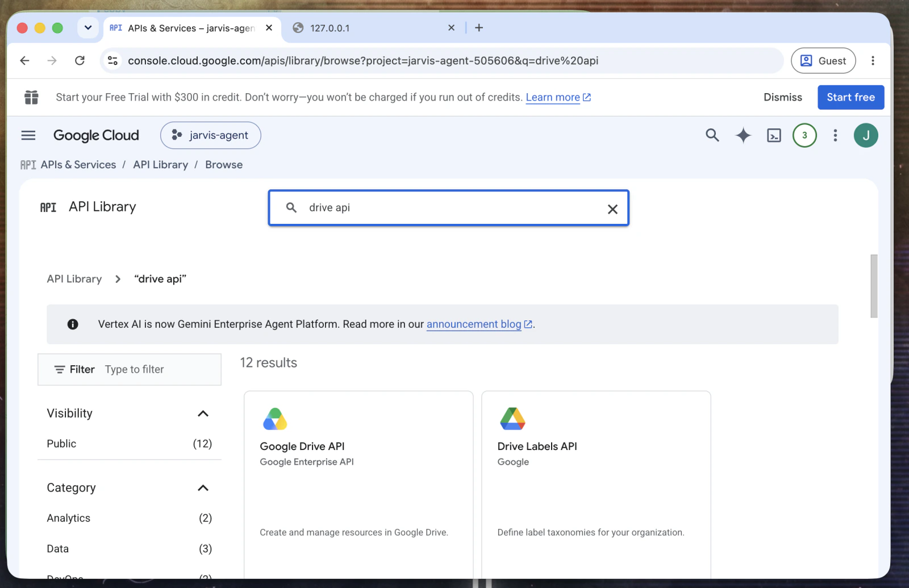909x588 pixels.
Task: Open the Google Cloud navigation menu
Action: coord(28,135)
